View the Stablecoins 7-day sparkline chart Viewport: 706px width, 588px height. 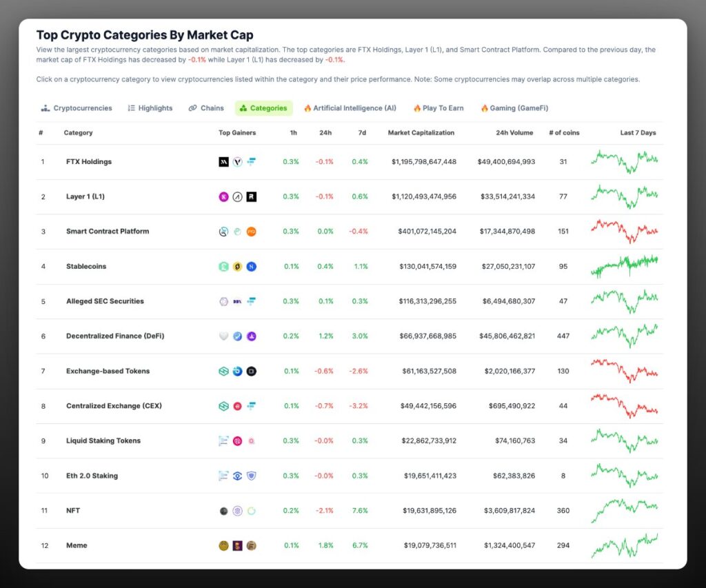[625, 267]
